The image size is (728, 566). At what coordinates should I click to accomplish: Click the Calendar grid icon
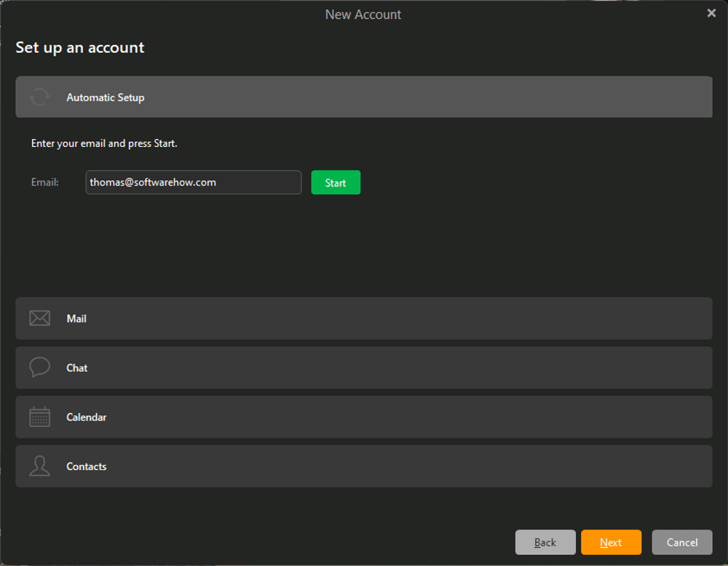click(40, 417)
